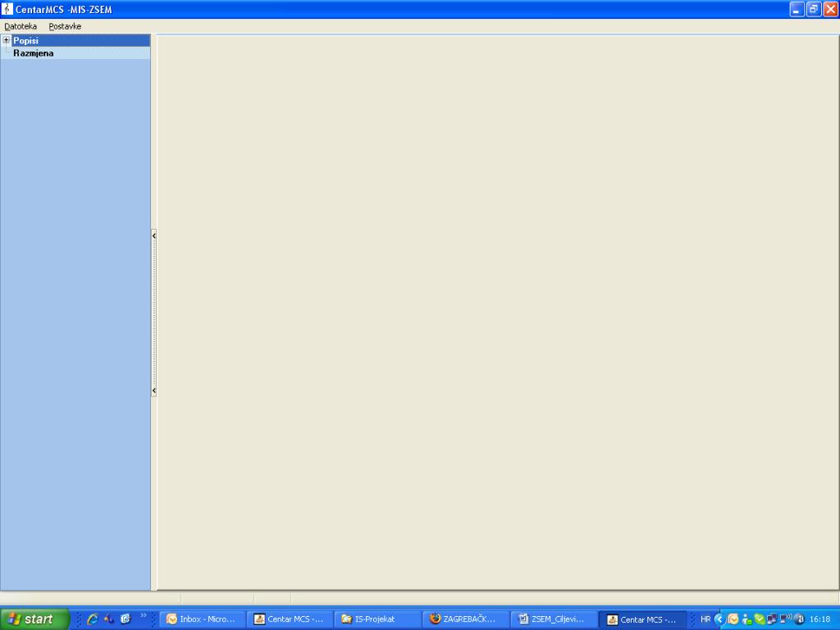This screenshot has width=840, height=630.
Task: Restore down the CentarMCS window
Action: (x=814, y=9)
